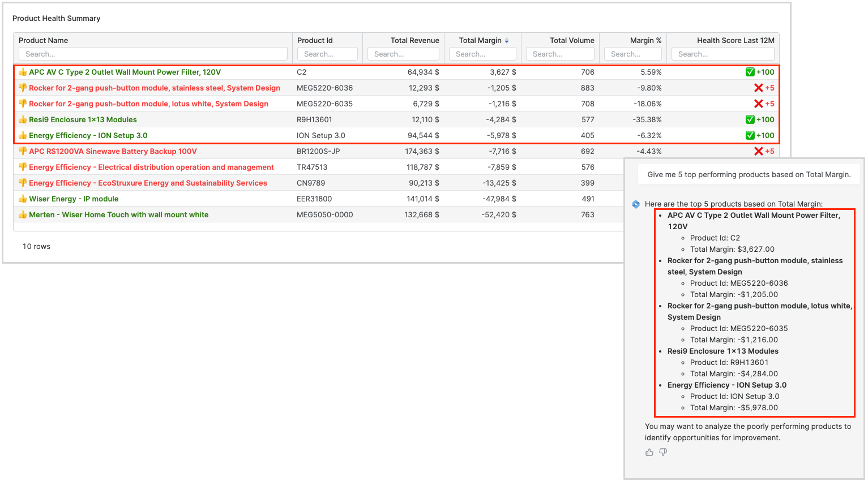The height and width of the screenshot is (481, 868).
Task: Click the Total Volume search box
Action: click(560, 54)
